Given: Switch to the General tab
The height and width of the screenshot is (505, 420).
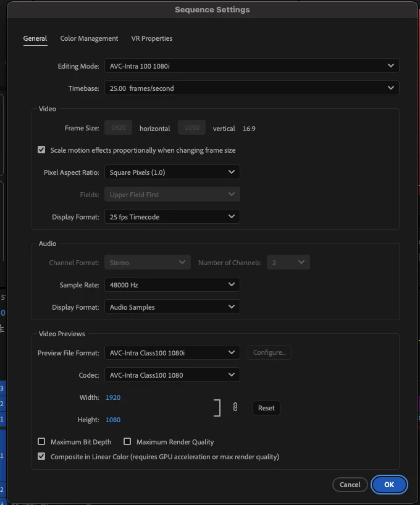Looking at the screenshot, I should pos(35,38).
